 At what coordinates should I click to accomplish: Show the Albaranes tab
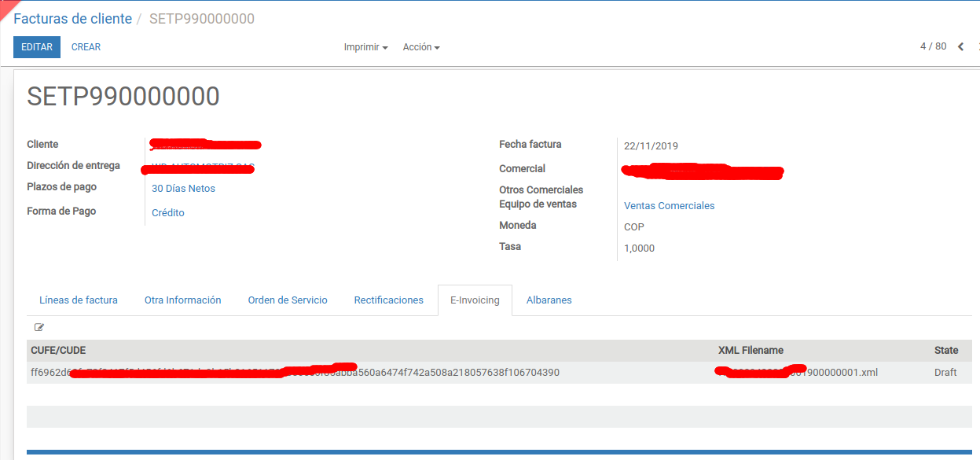549,300
